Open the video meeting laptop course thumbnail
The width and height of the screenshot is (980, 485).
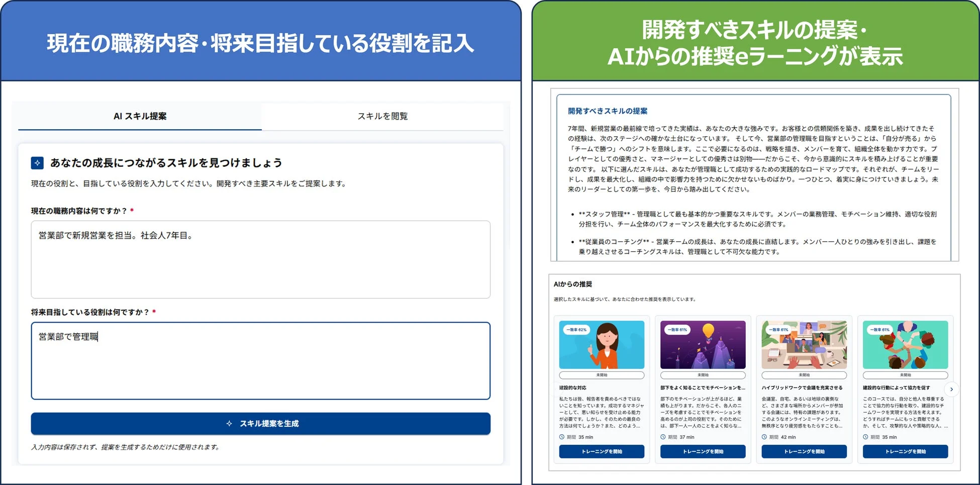(804, 345)
